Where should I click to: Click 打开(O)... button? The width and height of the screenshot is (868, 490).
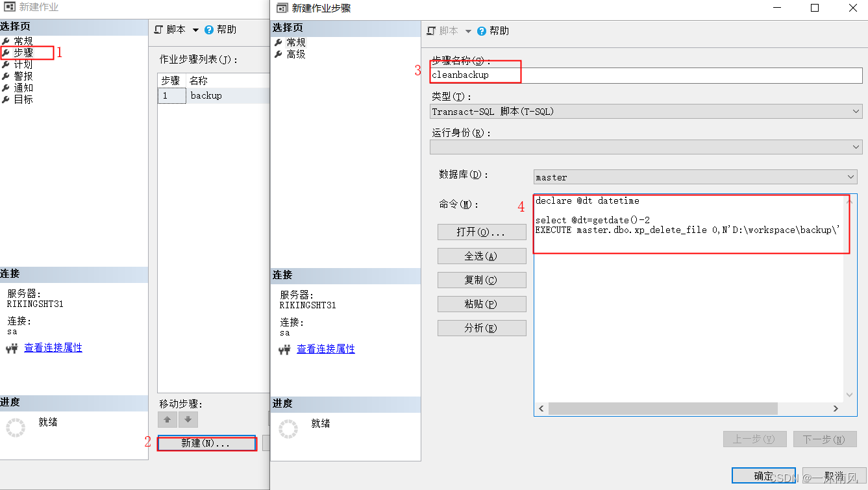[482, 232]
